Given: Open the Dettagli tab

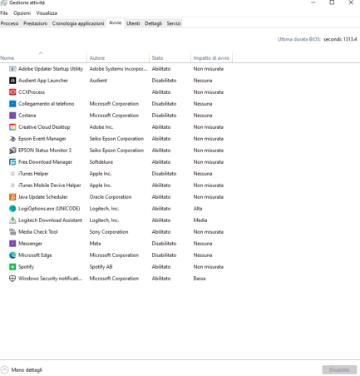Looking at the screenshot, I should [x=153, y=23].
